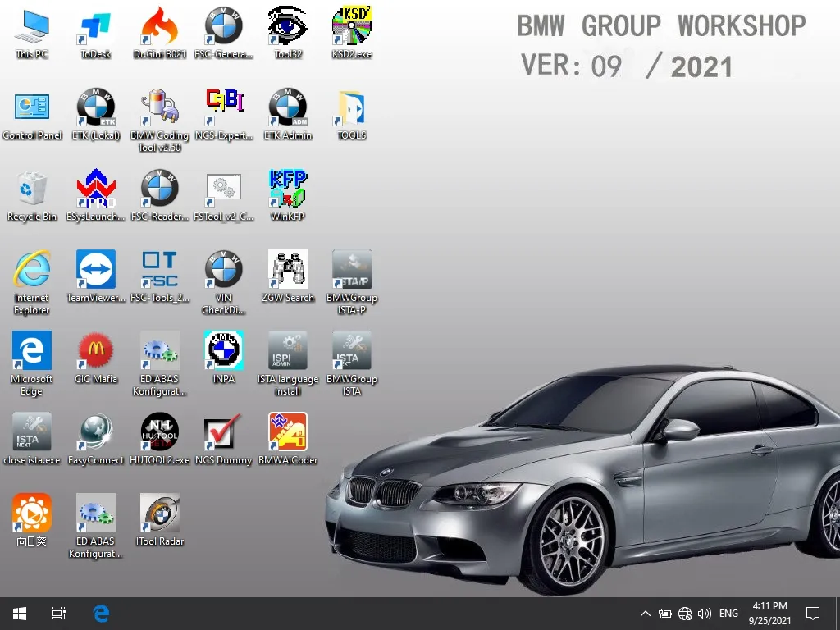Open the Start menu
The width and height of the screenshot is (840, 630).
click(18, 613)
